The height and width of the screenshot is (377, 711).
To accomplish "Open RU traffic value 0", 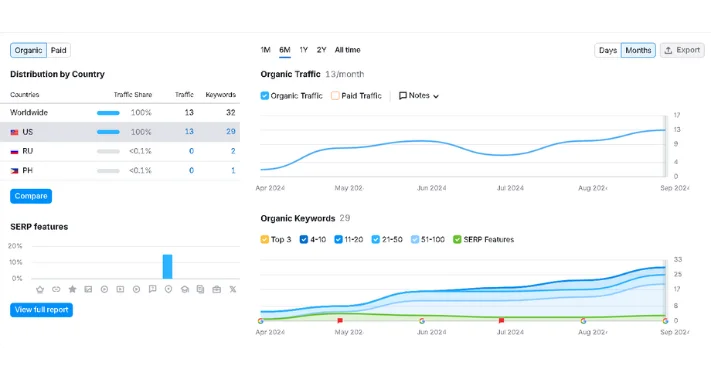I will 191,151.
